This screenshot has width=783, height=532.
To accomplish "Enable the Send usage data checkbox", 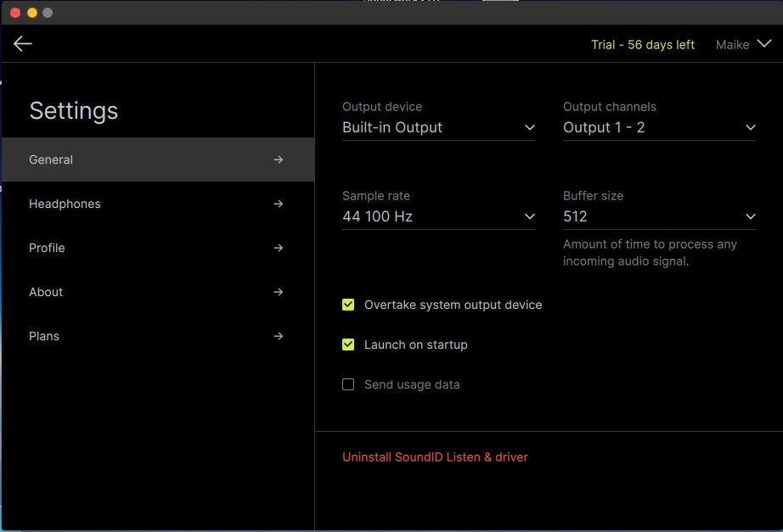I will [x=348, y=384].
